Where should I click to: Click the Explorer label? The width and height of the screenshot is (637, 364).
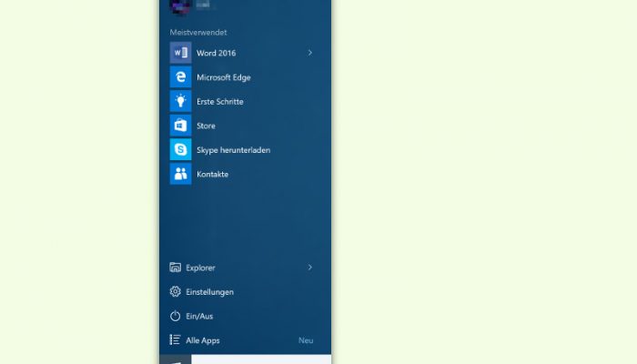coord(200,268)
